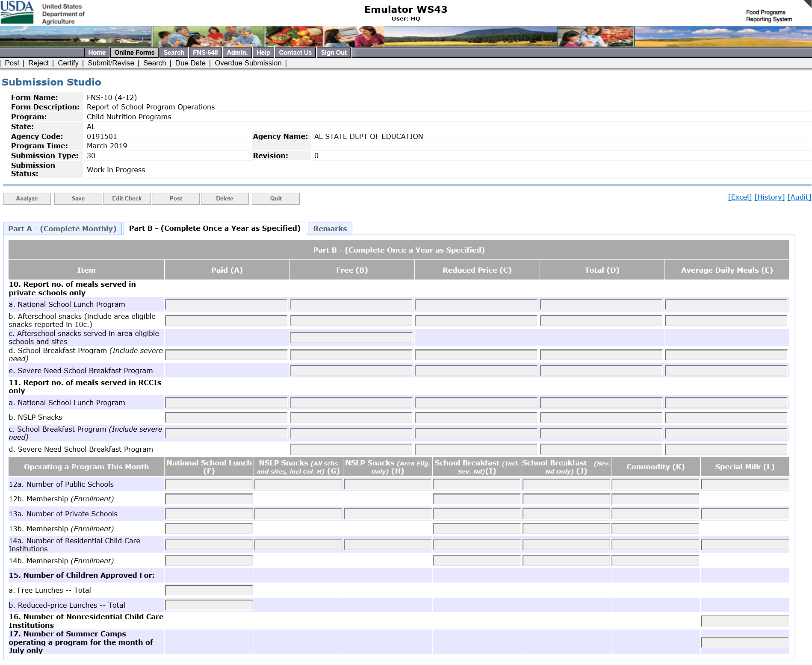Click the USDA logo
The width and height of the screenshot is (812, 665).
(x=17, y=12)
